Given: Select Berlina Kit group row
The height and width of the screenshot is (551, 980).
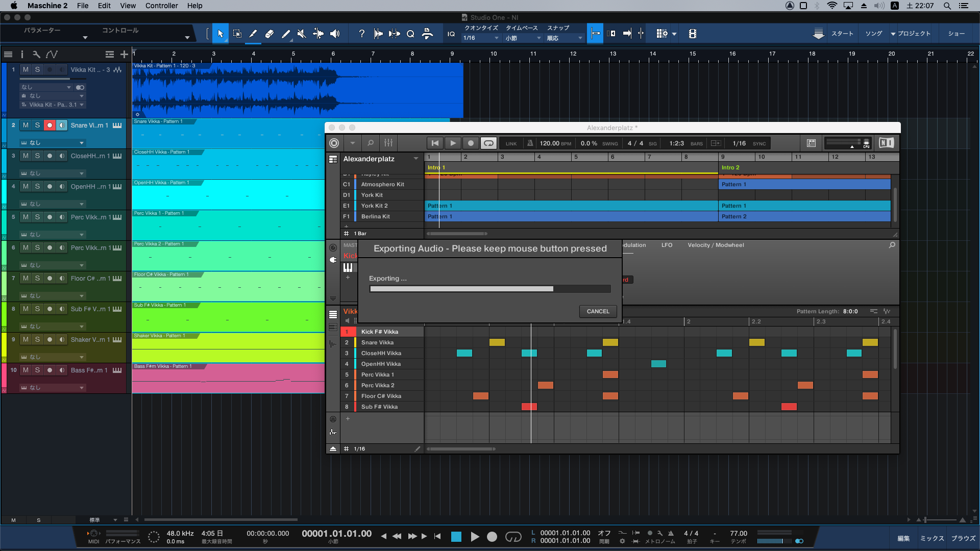Looking at the screenshot, I should [x=382, y=216].
